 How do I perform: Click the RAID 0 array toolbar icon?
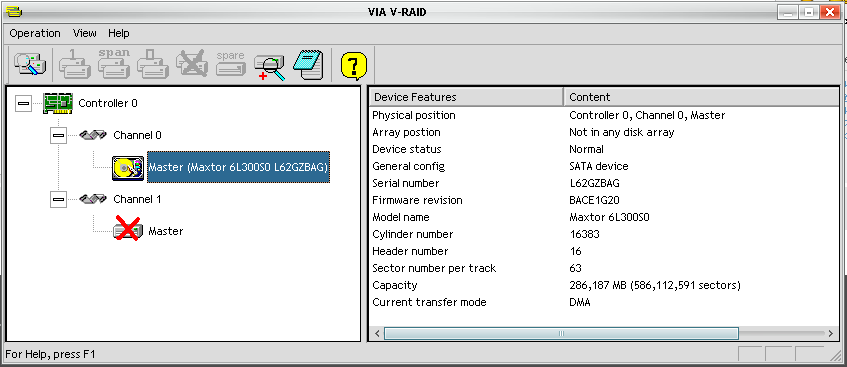point(153,65)
